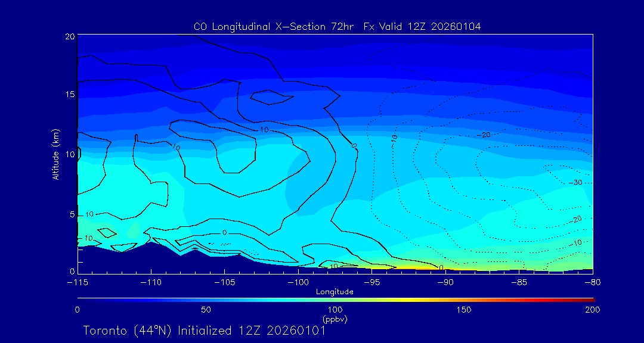Click the colorbar's 200 value label

click(x=592, y=310)
